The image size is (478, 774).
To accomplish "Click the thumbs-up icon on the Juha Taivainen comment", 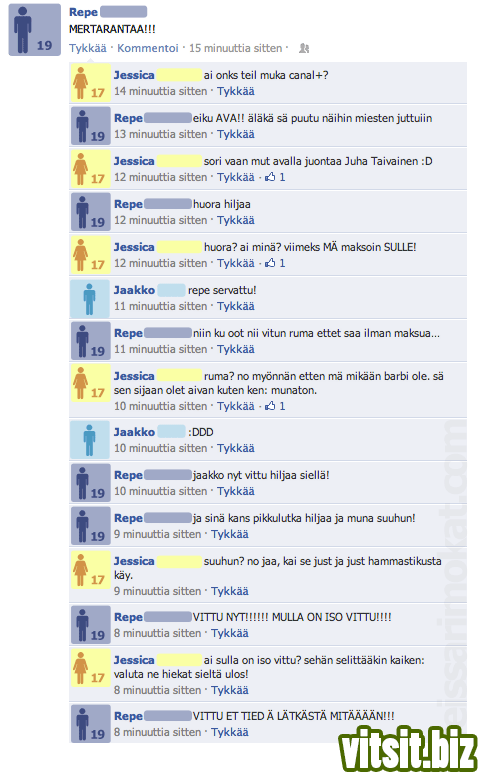I will [270, 177].
